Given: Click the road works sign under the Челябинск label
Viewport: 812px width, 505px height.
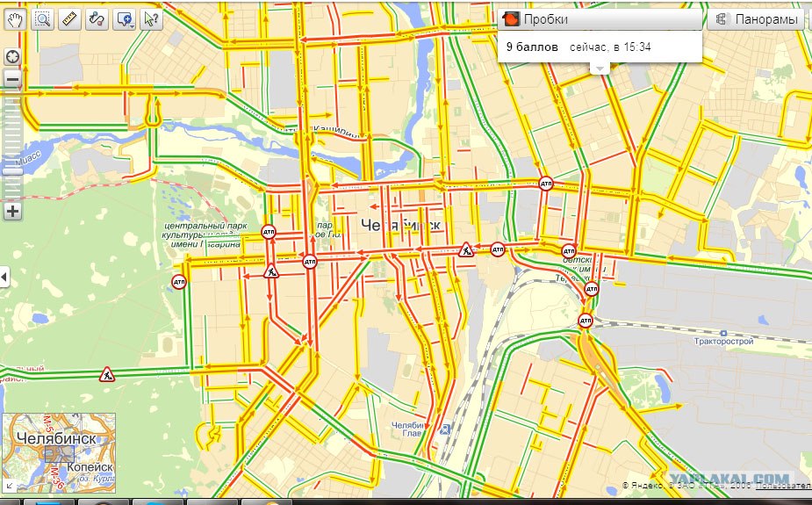Looking at the screenshot, I should pos(465,250).
